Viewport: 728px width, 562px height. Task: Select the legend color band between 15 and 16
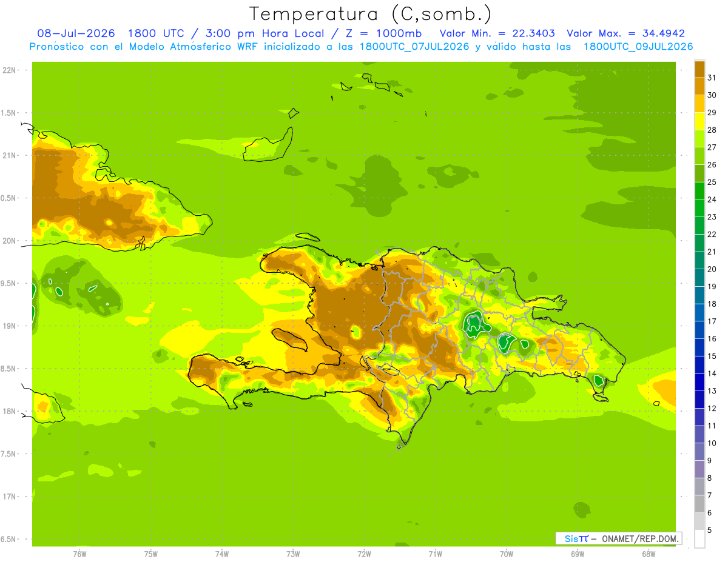tap(699, 347)
